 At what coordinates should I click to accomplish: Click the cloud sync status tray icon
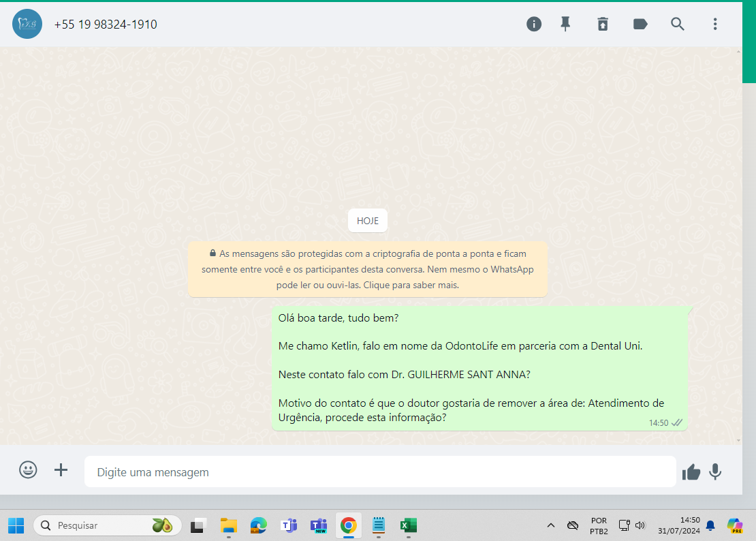(573, 525)
